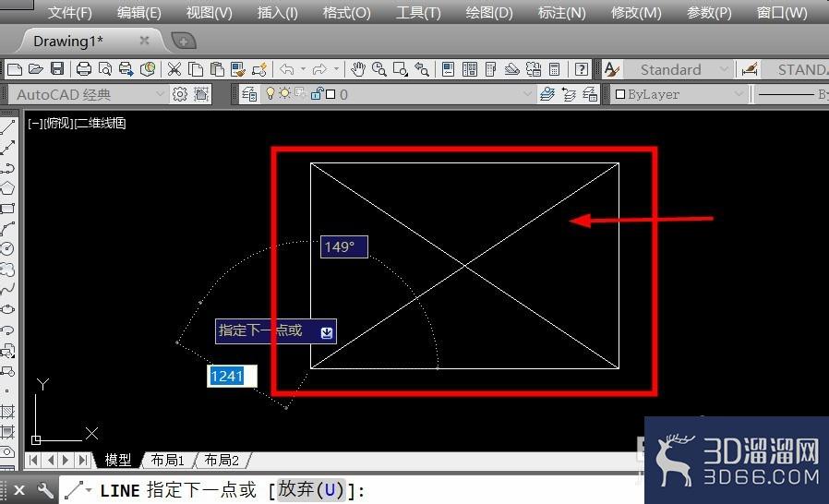829x504 pixels.
Task: Select the Polygon tool
Action: pyautogui.click(x=7, y=187)
